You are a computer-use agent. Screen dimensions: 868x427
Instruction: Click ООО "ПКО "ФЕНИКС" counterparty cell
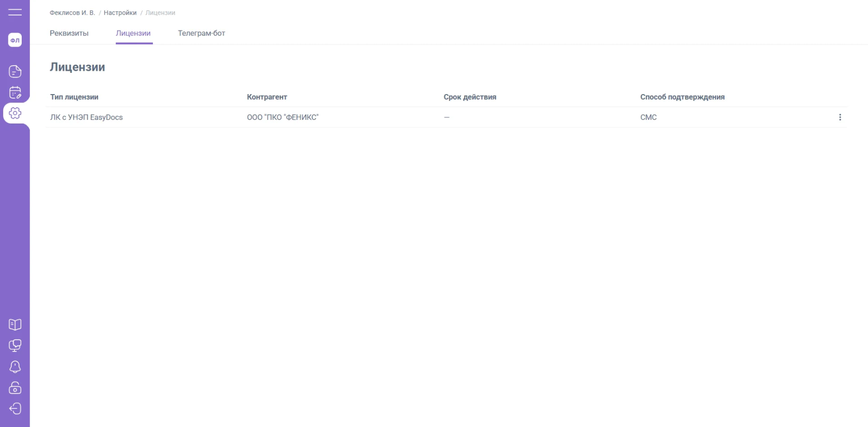(x=283, y=117)
